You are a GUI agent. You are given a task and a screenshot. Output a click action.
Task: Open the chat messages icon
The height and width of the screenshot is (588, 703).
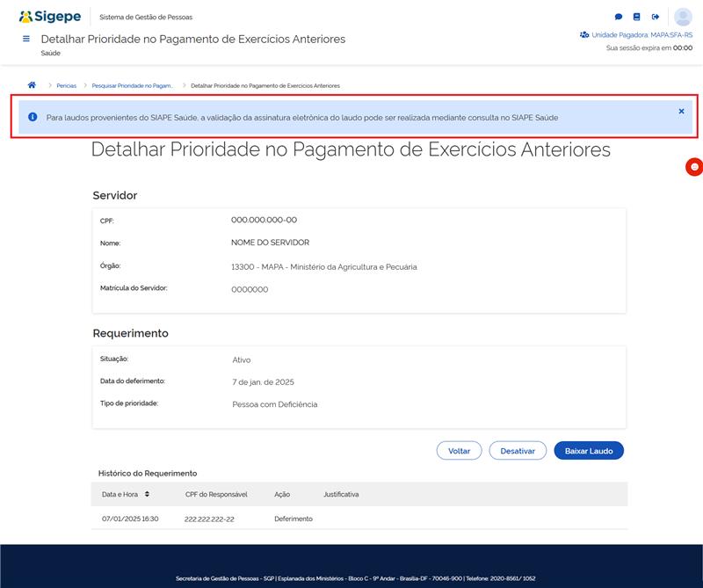(x=619, y=17)
